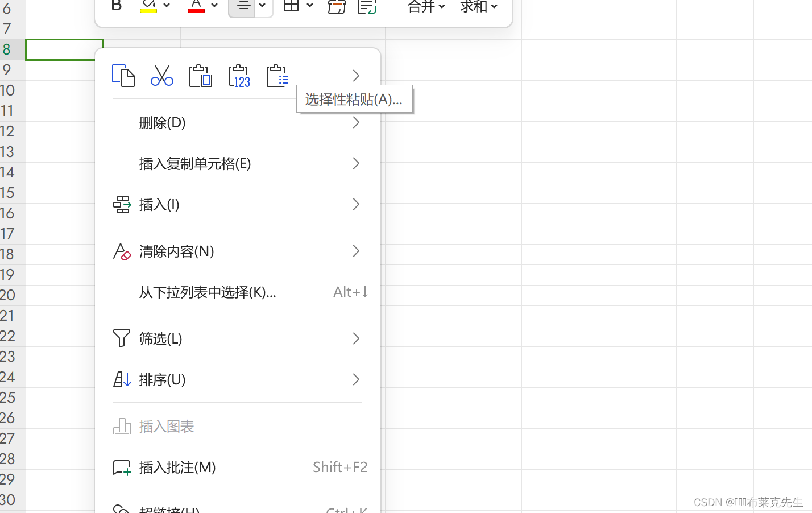
Task: Select 排序(U) sort menu entry
Action: pos(163,380)
